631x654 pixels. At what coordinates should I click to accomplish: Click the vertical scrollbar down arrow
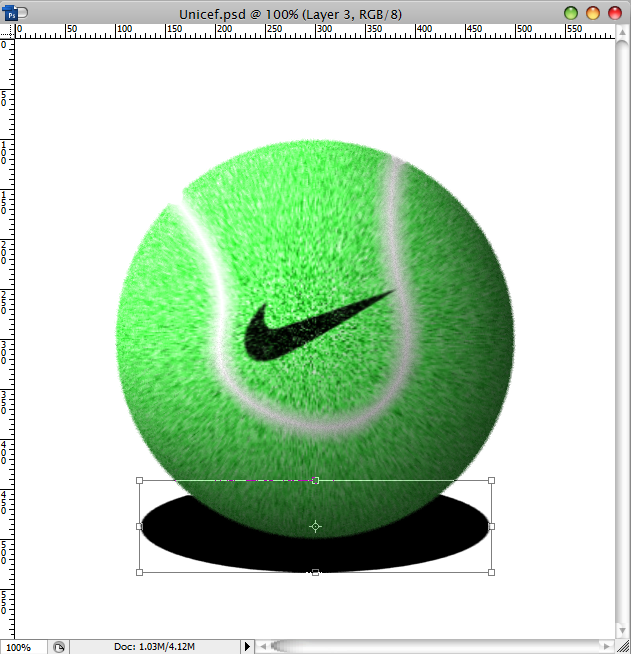click(622, 630)
